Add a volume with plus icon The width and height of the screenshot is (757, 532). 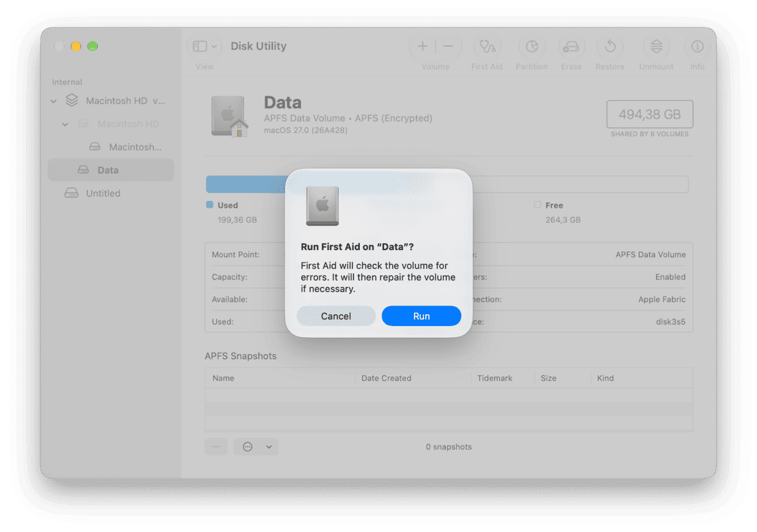tap(423, 46)
